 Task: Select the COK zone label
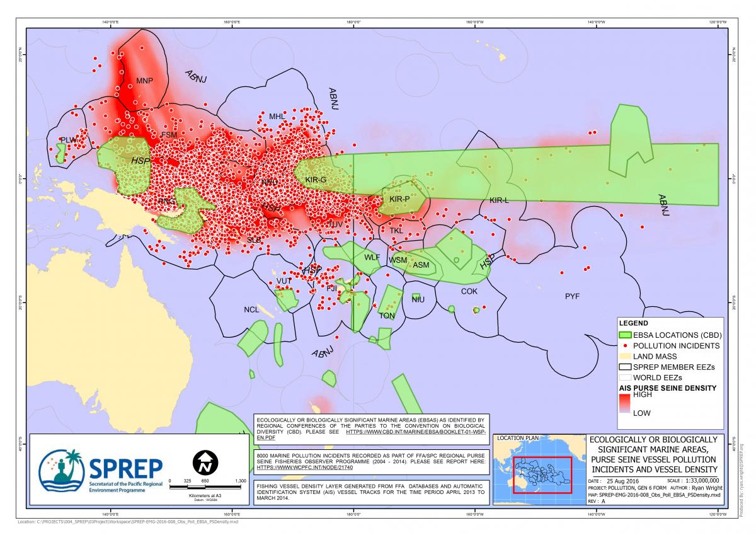pyautogui.click(x=469, y=291)
